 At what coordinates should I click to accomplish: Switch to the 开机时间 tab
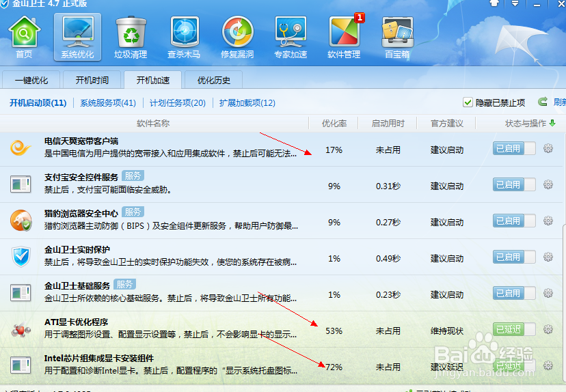[x=92, y=80]
